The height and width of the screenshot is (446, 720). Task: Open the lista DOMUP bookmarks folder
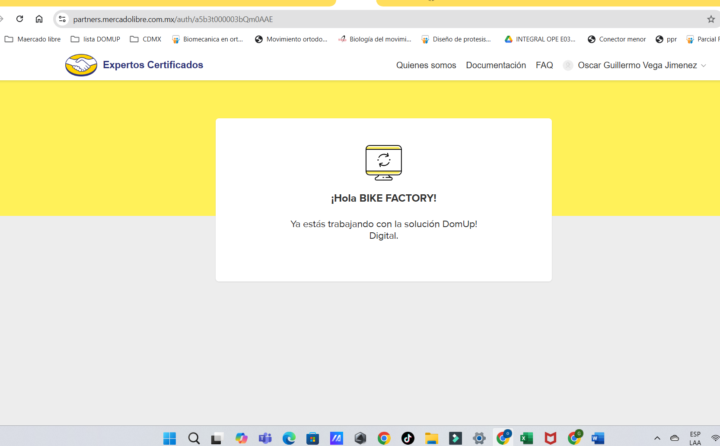coord(96,40)
